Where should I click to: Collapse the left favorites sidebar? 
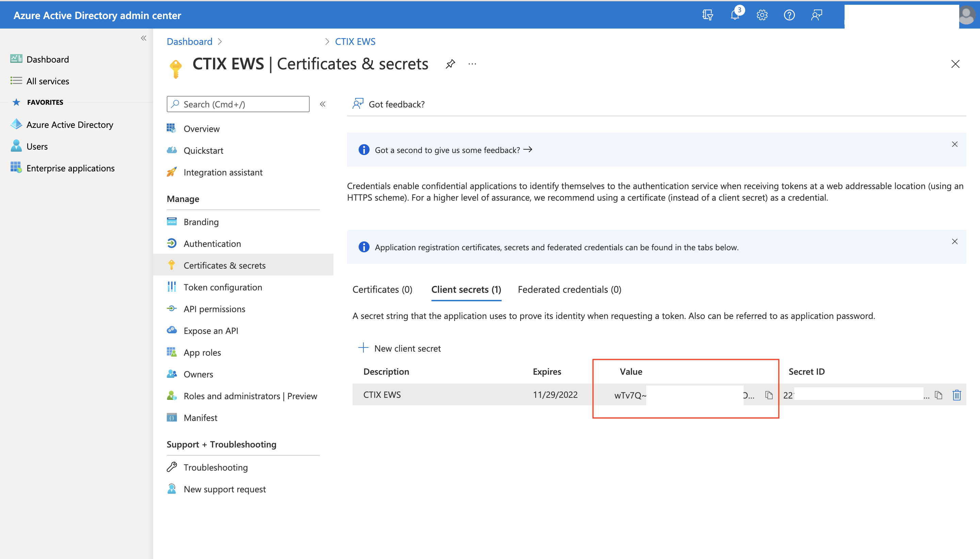pos(144,38)
